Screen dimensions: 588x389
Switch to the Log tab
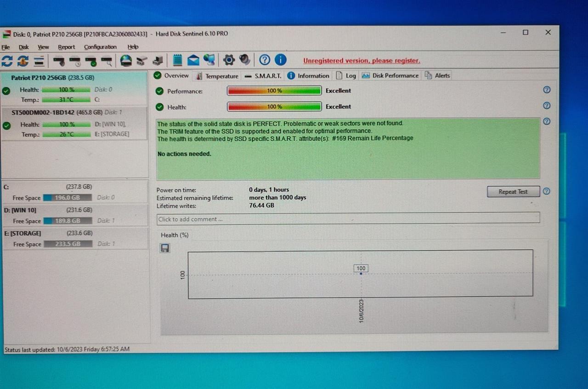[x=346, y=76]
